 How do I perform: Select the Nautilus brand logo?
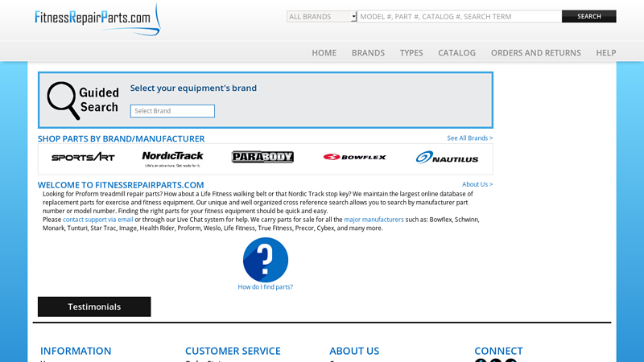point(447,158)
